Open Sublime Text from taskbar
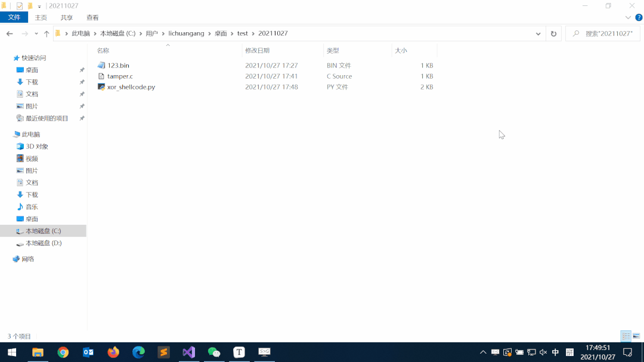Image resolution: width=644 pixels, height=362 pixels. pyautogui.click(x=163, y=352)
